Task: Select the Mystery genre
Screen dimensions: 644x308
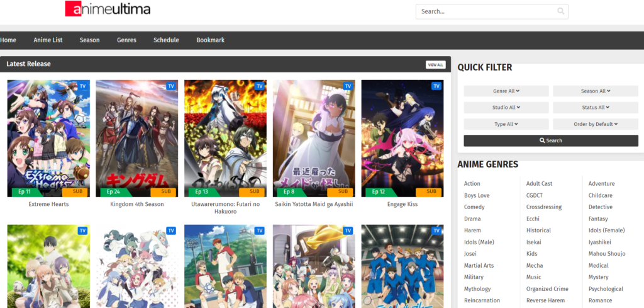Action: [x=599, y=277]
